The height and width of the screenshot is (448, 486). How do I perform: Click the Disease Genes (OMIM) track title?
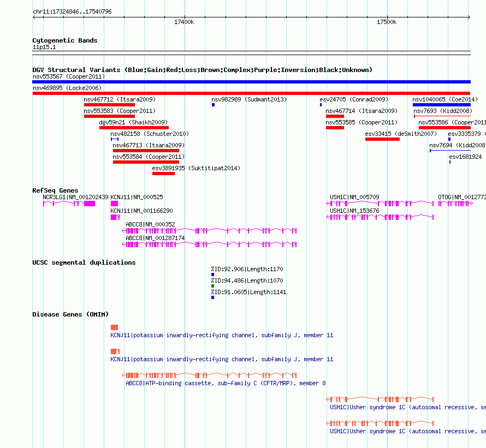coord(70,314)
